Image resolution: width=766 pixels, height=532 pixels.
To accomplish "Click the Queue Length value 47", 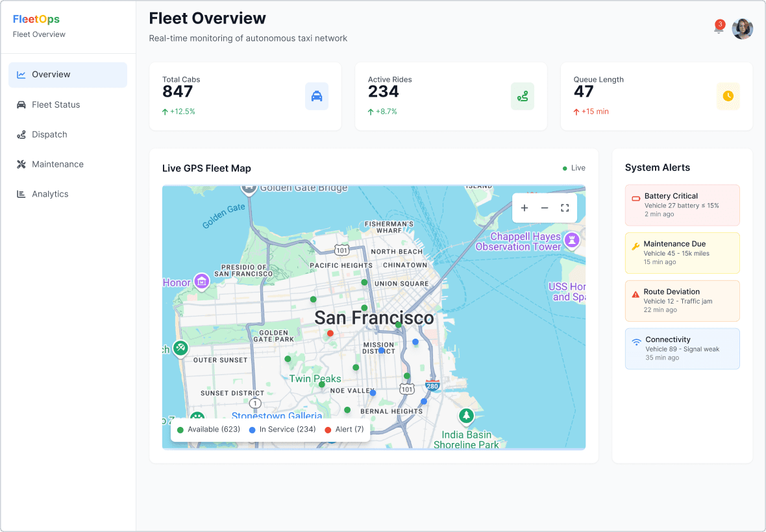I will pos(584,91).
